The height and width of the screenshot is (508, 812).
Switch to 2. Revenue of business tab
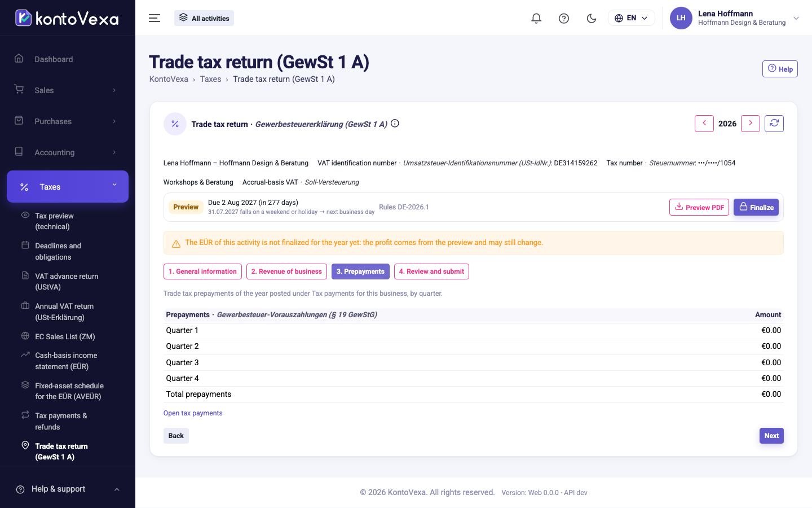point(286,271)
